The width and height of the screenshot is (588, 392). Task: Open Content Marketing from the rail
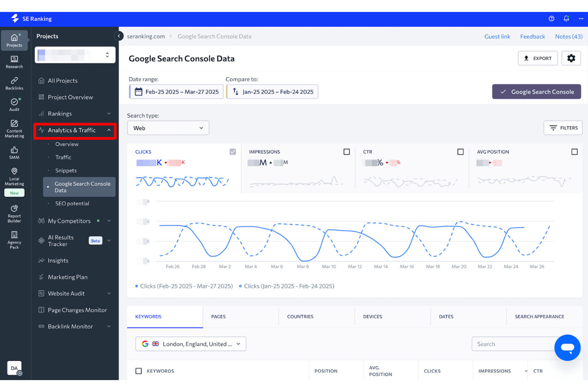(14, 129)
